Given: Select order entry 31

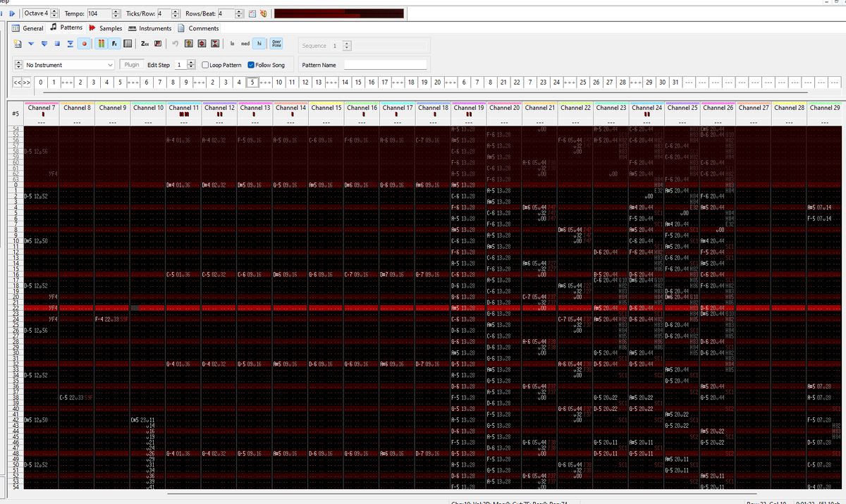Looking at the screenshot, I should (675, 82).
